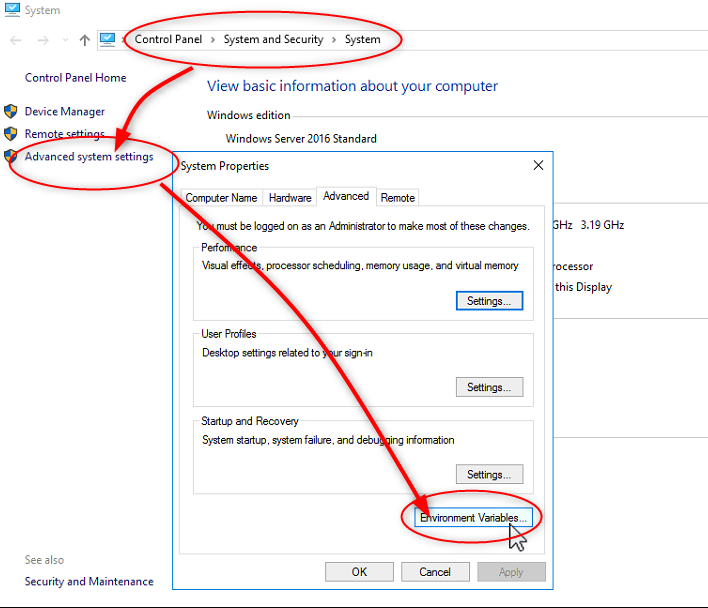708x608 pixels.
Task: Switch to the Hardware tab
Action: [290, 198]
